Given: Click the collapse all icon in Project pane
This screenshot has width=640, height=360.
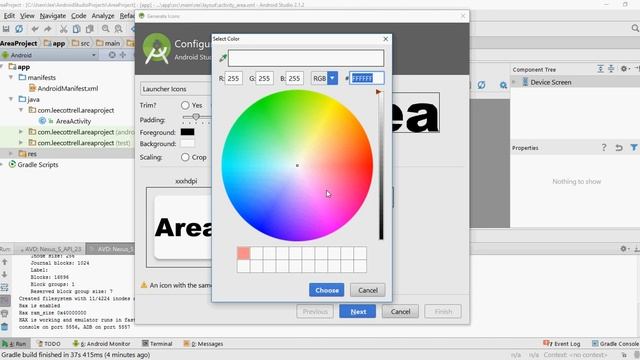Looking at the screenshot, I should pyautogui.click(x=123, y=55).
